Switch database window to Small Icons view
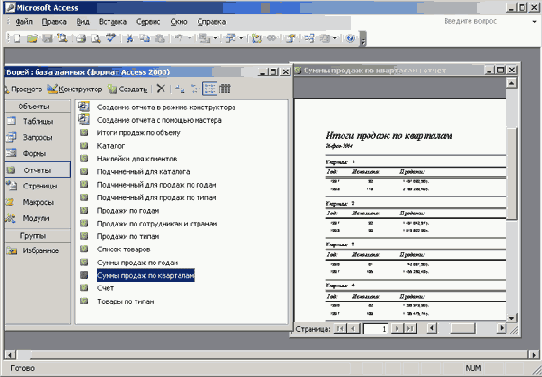The image size is (542, 377). 195,89
